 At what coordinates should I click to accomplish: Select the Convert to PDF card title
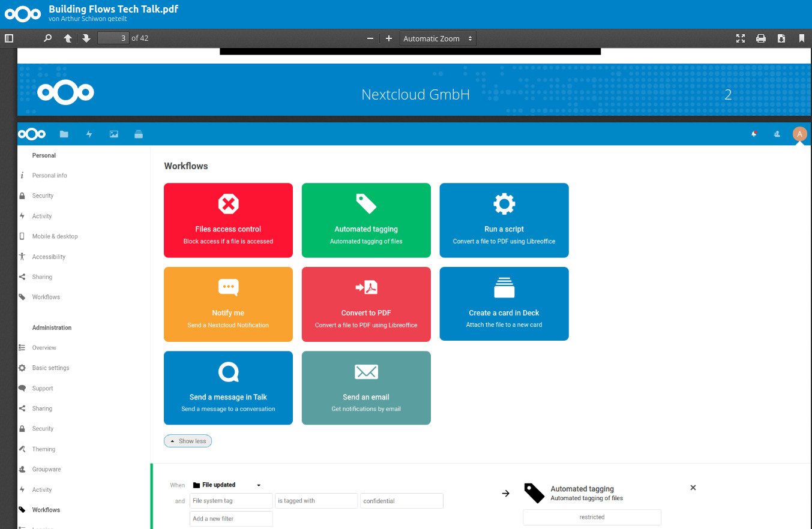[366, 313]
